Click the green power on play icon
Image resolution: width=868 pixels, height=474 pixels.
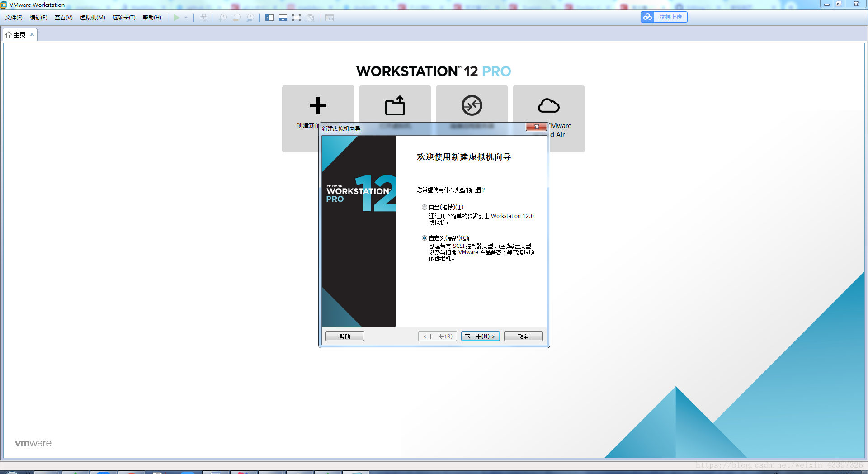pyautogui.click(x=176, y=18)
